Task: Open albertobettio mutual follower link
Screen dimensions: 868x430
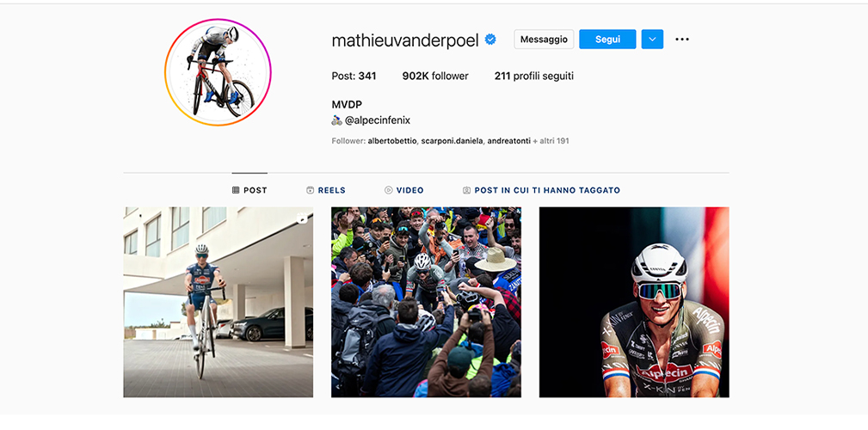Action: 392,141
